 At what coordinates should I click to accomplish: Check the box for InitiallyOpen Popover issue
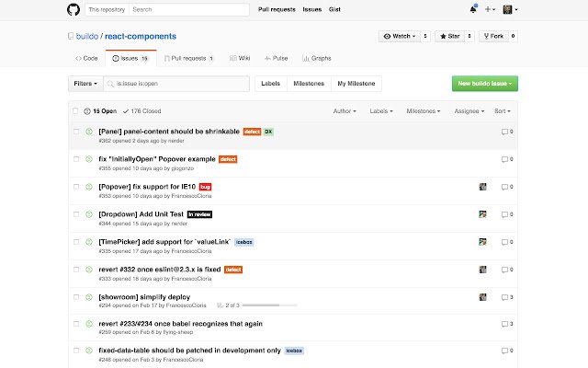(76, 159)
